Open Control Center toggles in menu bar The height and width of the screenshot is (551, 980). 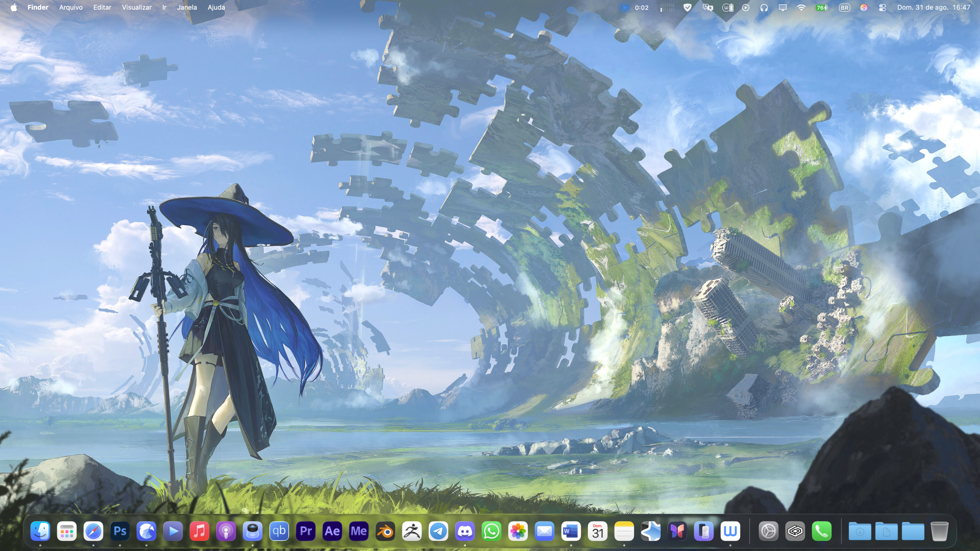click(882, 7)
